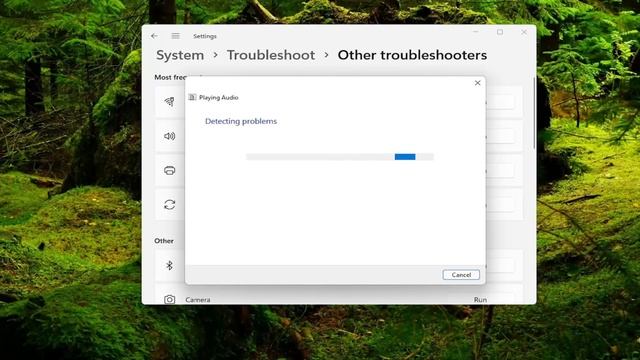This screenshot has height=360, width=640.
Task: Close the Settings window
Action: (524, 32)
